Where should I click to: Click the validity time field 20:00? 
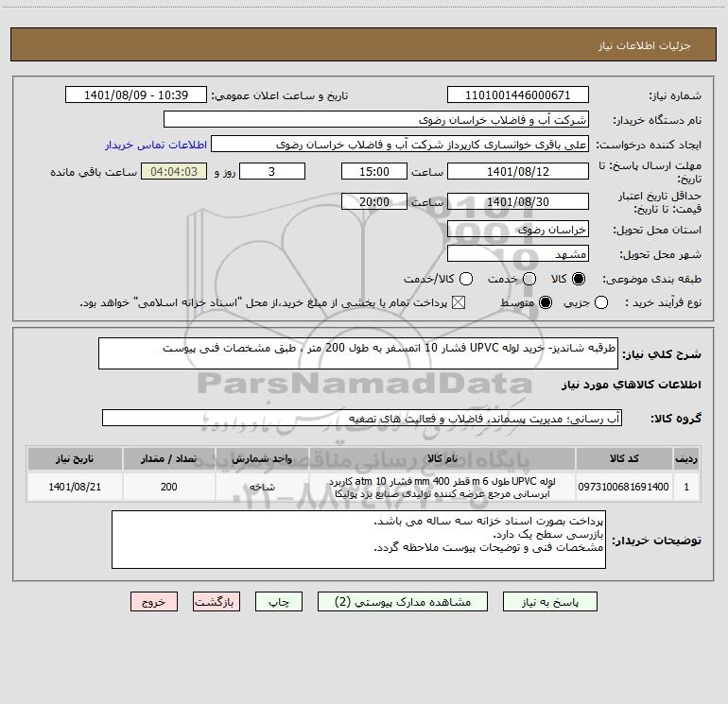coord(374,201)
